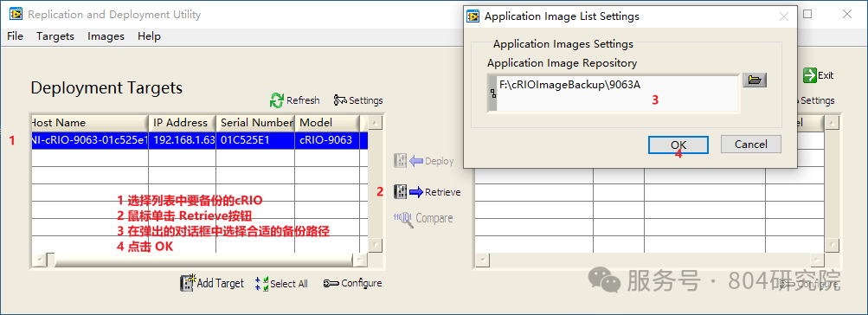Open the File menu
Screen dimensions: 868x315
click(x=15, y=36)
